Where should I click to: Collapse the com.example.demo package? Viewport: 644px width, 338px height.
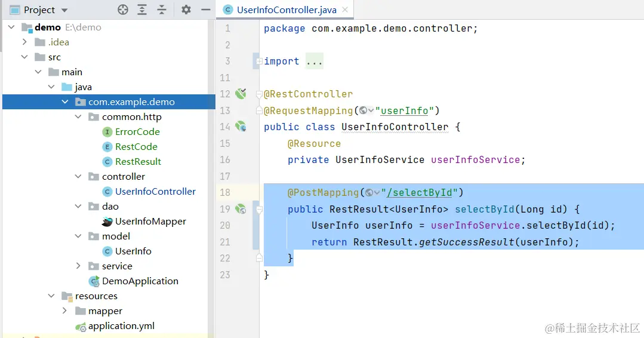point(65,102)
